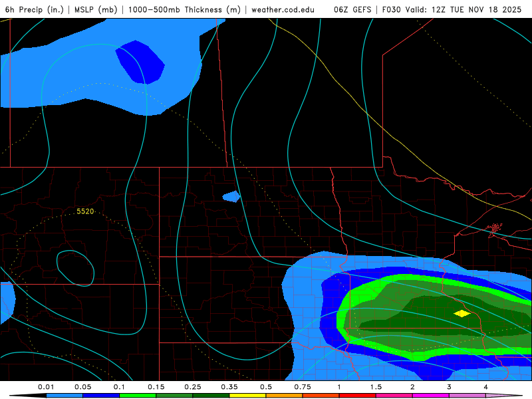Click the '1.5' legend tick label
Screen dimensions: 532x399
click(376, 387)
